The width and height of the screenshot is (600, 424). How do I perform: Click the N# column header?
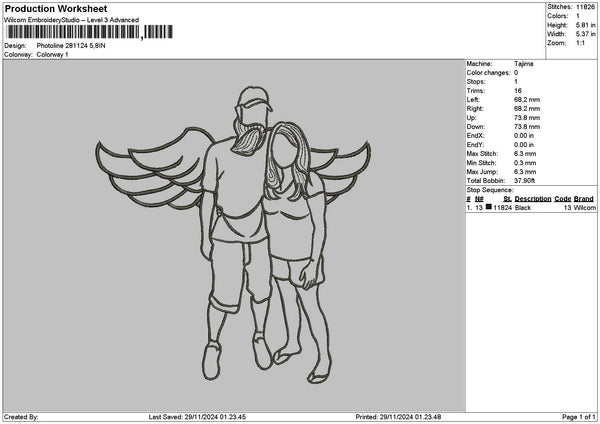pos(479,199)
